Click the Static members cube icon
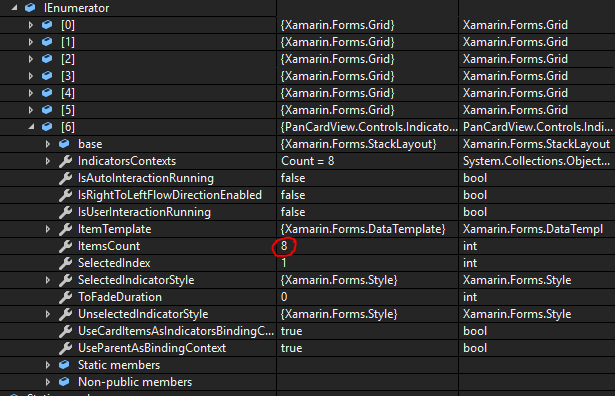The width and height of the screenshot is (615, 396). 64,365
